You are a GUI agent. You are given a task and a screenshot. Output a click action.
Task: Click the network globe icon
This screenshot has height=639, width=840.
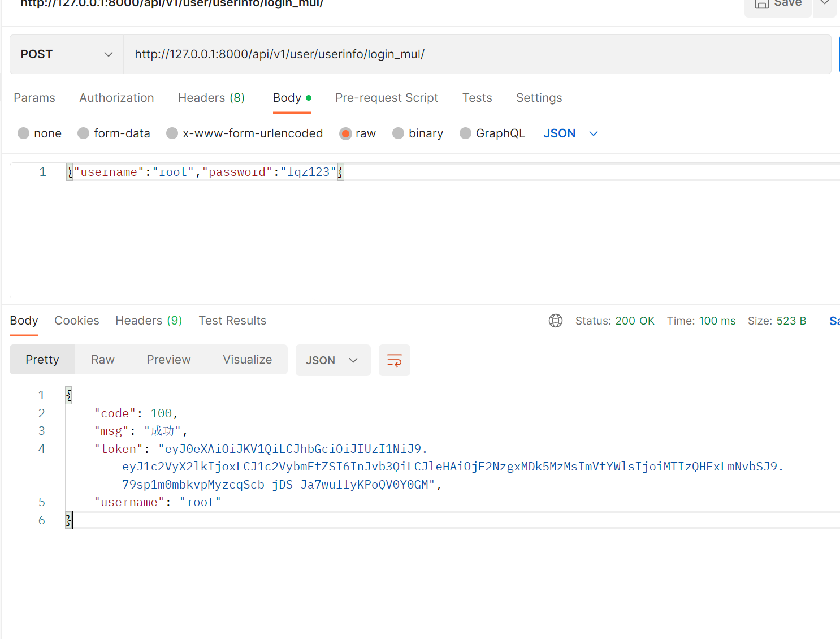[556, 321]
